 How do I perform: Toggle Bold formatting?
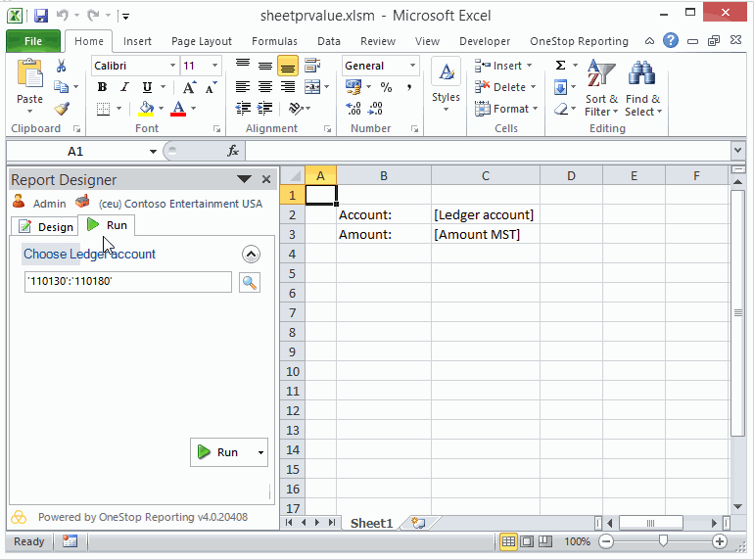(102, 87)
